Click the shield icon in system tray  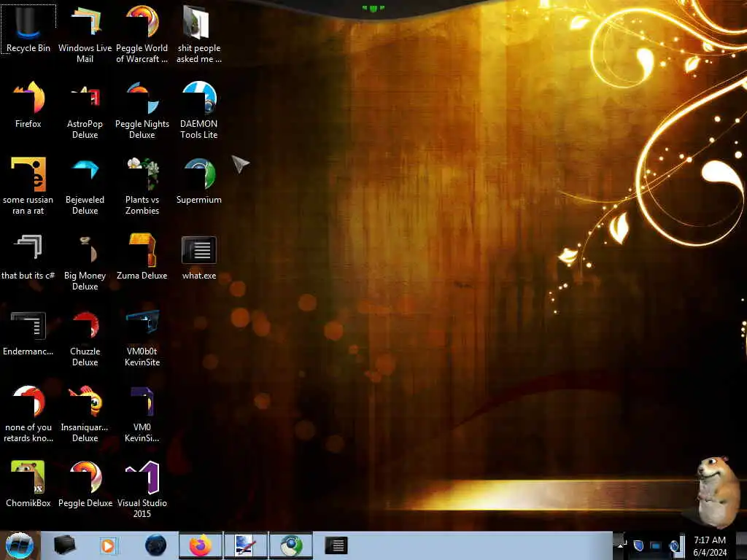[638, 545]
